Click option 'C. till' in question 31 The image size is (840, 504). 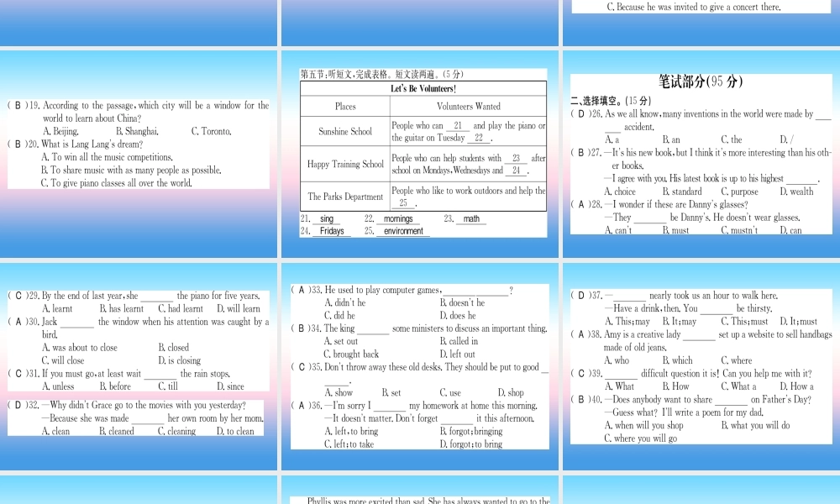coord(168,386)
